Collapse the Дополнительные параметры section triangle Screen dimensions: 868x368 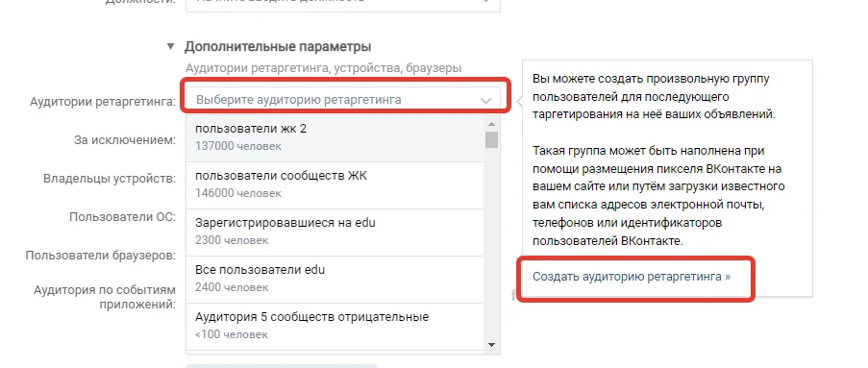point(170,46)
